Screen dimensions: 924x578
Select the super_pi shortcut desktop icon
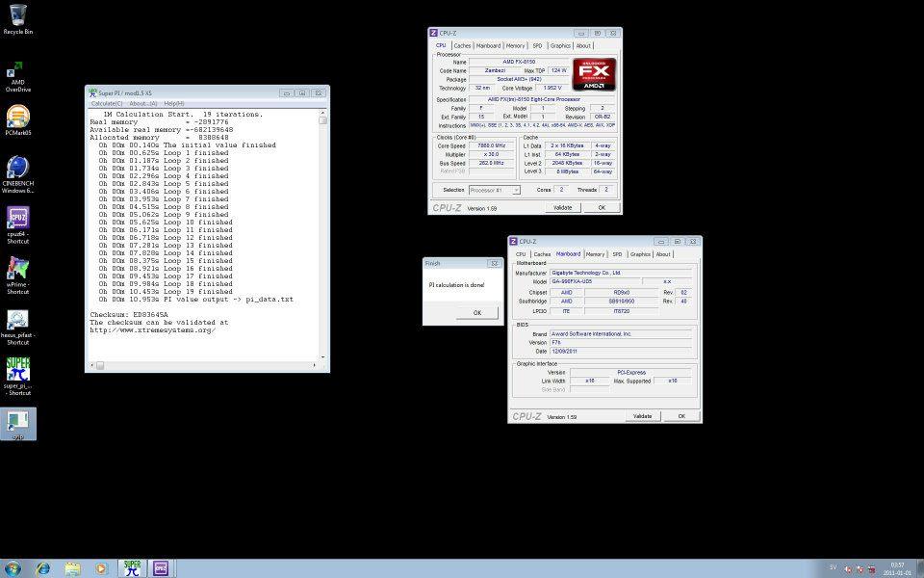pyautogui.click(x=17, y=377)
